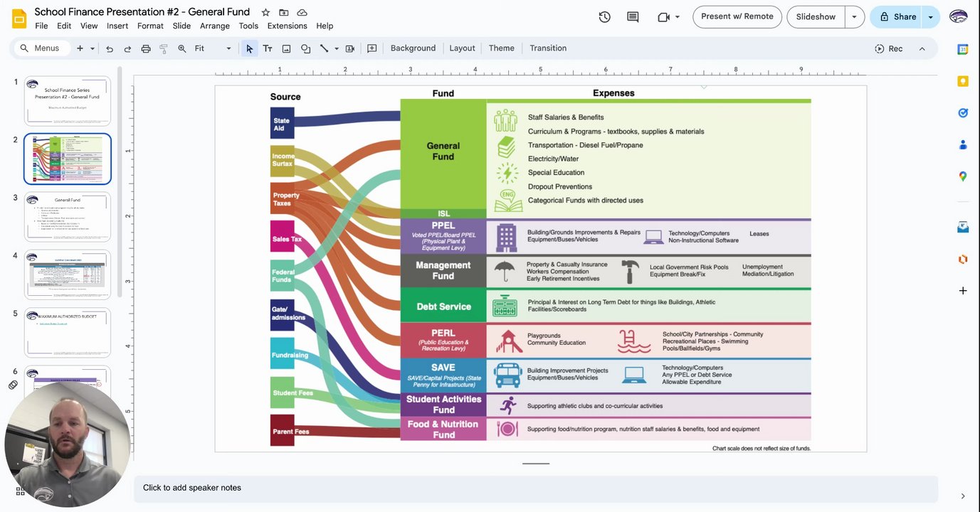Open the Format menu
The height and width of the screenshot is (512, 980).
coord(150,26)
